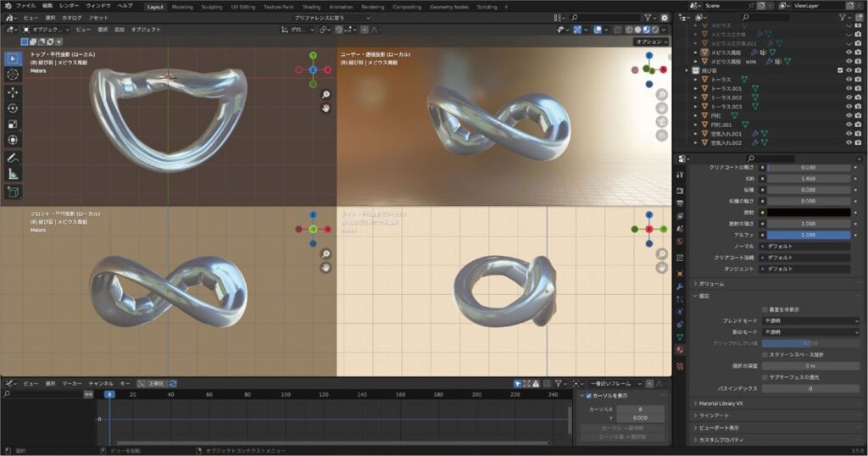Image resolution: width=868 pixels, height=456 pixels.
Task: Switch to the Modeling workspace tab
Action: [182, 7]
